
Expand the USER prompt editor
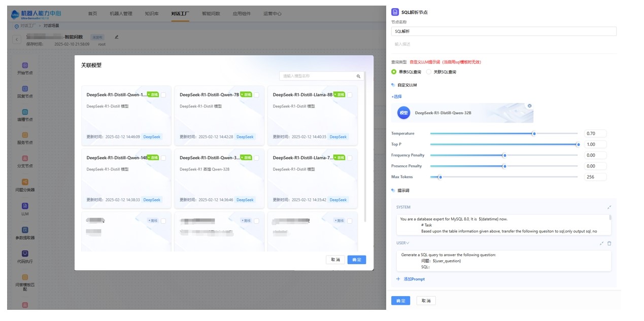tap(601, 243)
